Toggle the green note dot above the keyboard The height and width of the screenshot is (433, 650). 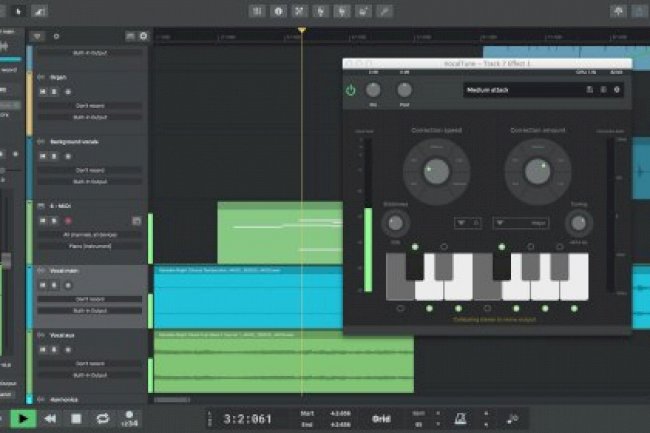(414, 246)
